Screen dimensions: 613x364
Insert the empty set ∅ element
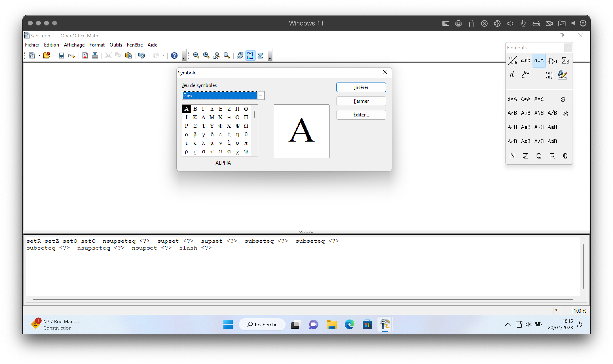[563, 99]
